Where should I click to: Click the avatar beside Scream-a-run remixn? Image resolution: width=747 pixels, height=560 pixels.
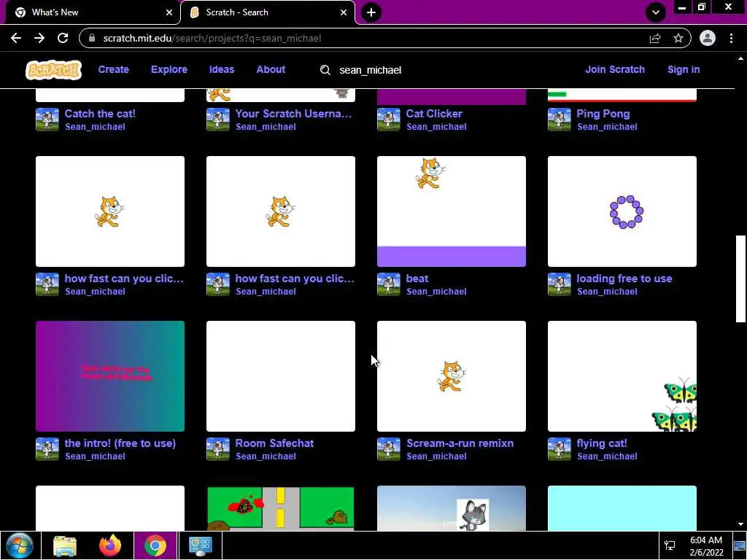[x=388, y=449]
